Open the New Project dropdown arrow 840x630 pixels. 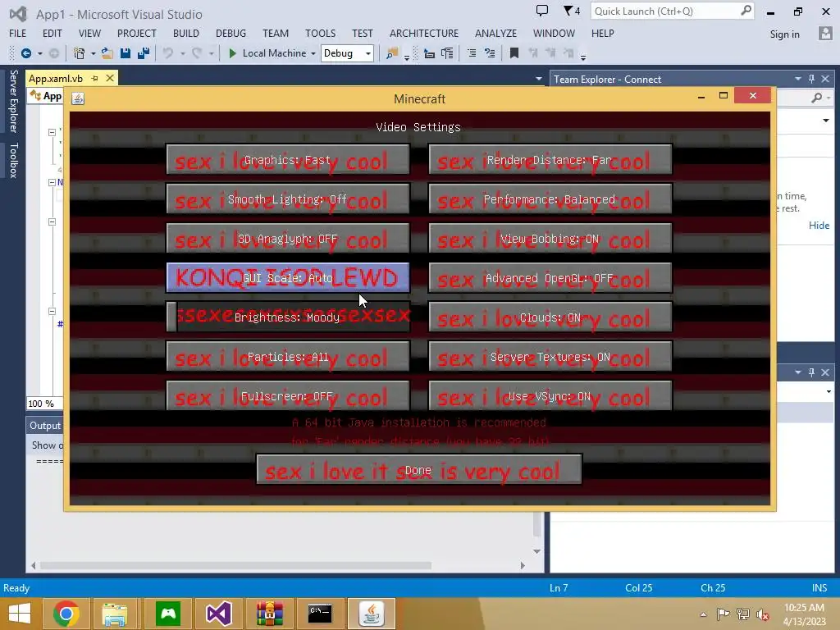[x=93, y=53]
